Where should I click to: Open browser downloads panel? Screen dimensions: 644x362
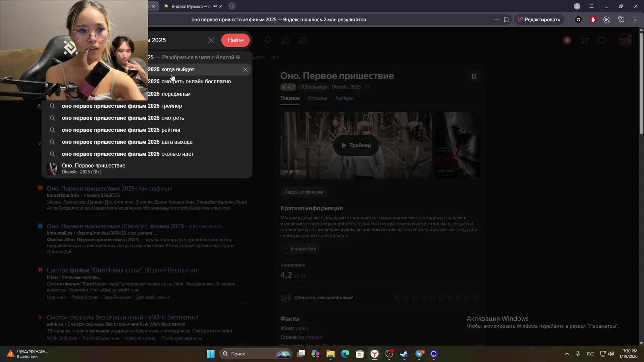pos(635,20)
